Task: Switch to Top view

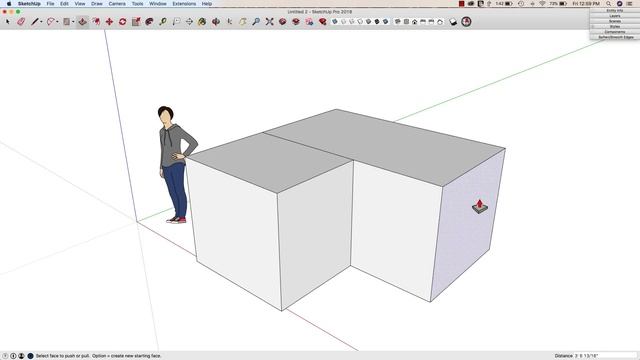Action: pos(406,22)
